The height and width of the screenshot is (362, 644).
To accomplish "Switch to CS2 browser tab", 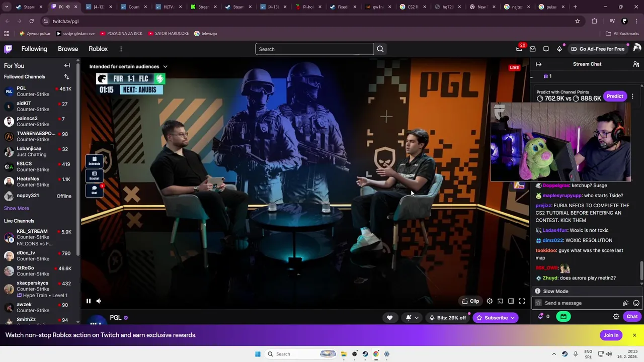I will (x=413, y=7).
